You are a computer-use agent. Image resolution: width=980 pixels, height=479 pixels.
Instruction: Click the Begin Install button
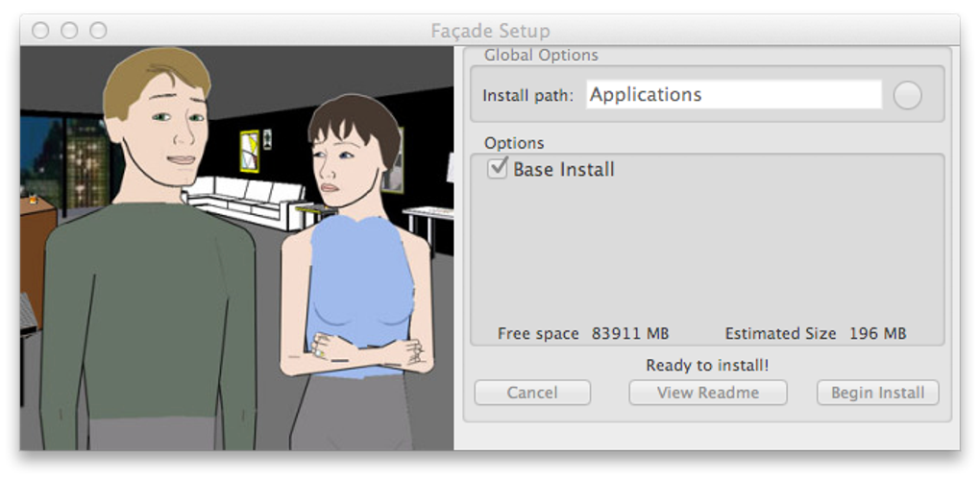[x=877, y=393]
